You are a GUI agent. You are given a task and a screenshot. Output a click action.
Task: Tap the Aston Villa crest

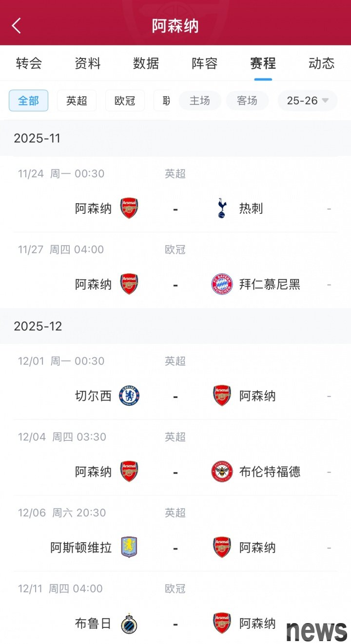(129, 548)
